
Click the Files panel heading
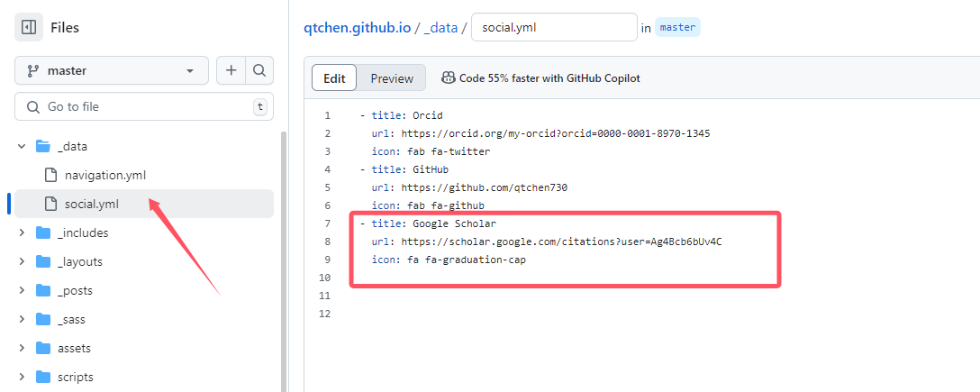click(65, 28)
